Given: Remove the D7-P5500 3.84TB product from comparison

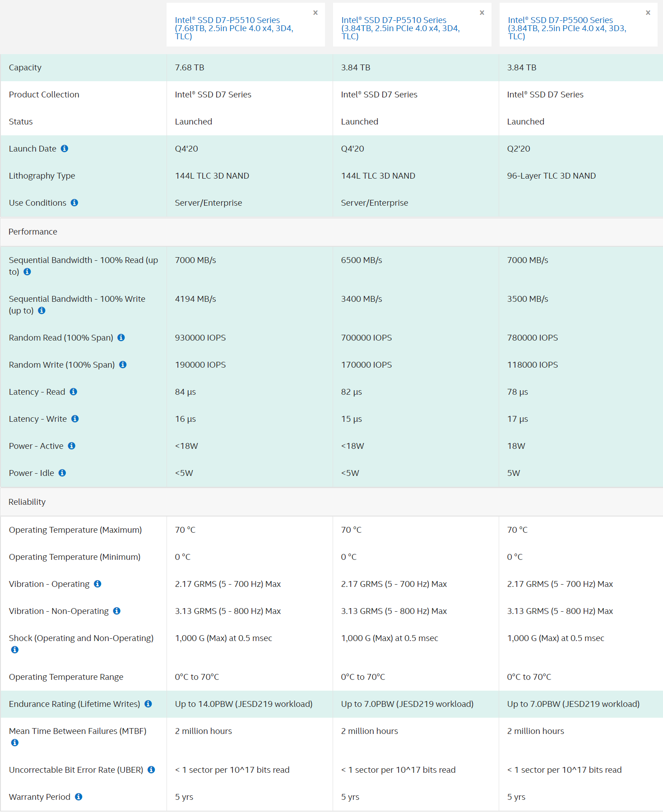Looking at the screenshot, I should 648,13.
